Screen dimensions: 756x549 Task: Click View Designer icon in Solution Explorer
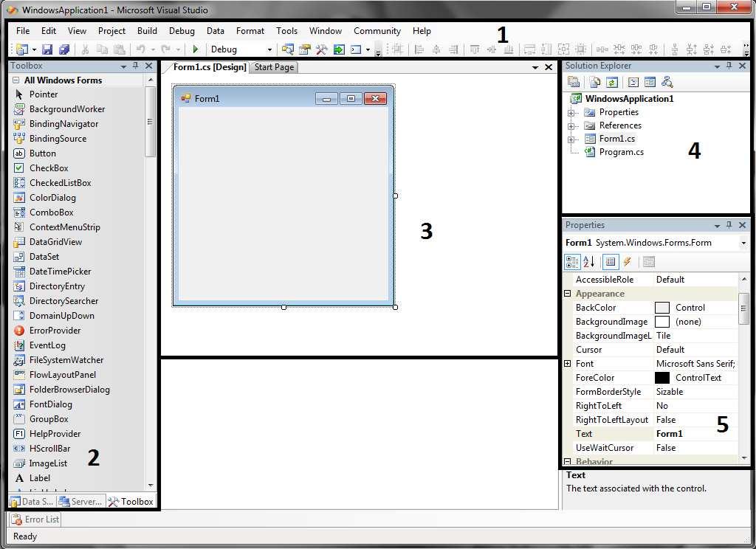pos(650,82)
